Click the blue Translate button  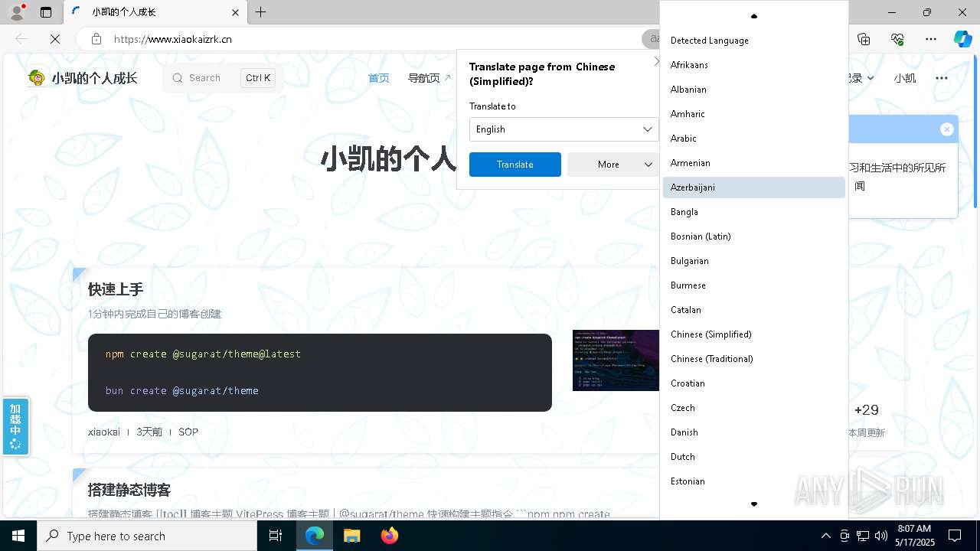[514, 165]
